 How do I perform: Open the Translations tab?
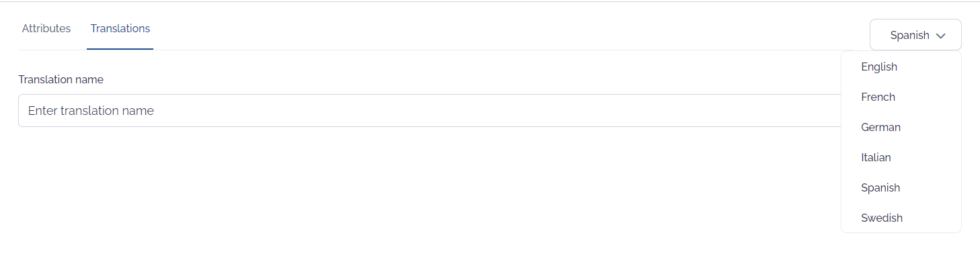tap(120, 28)
